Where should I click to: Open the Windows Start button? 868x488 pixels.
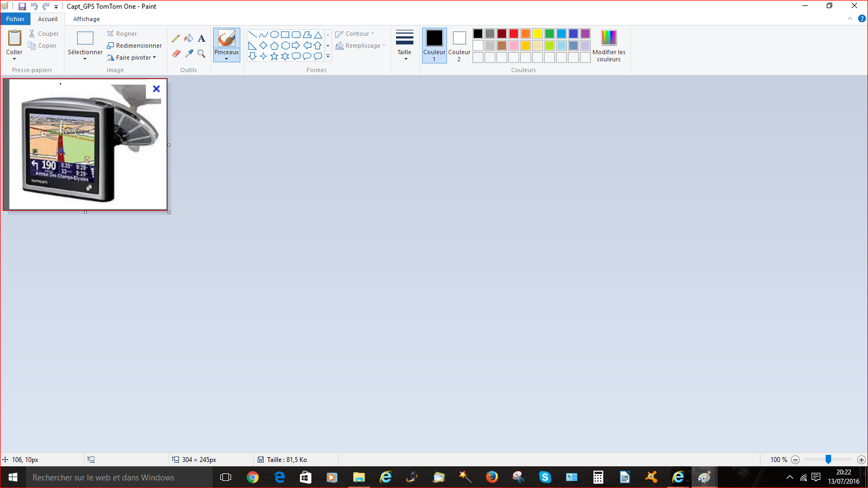click(x=13, y=477)
